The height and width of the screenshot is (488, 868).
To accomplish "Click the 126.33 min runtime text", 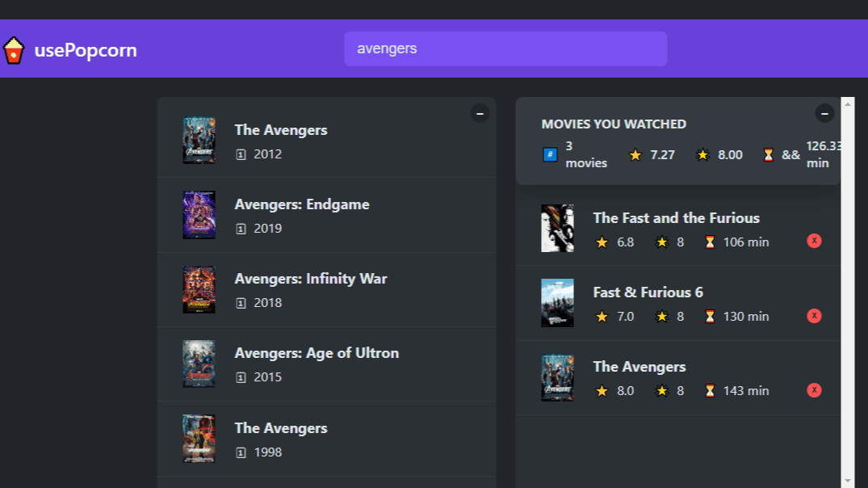I will (x=824, y=154).
